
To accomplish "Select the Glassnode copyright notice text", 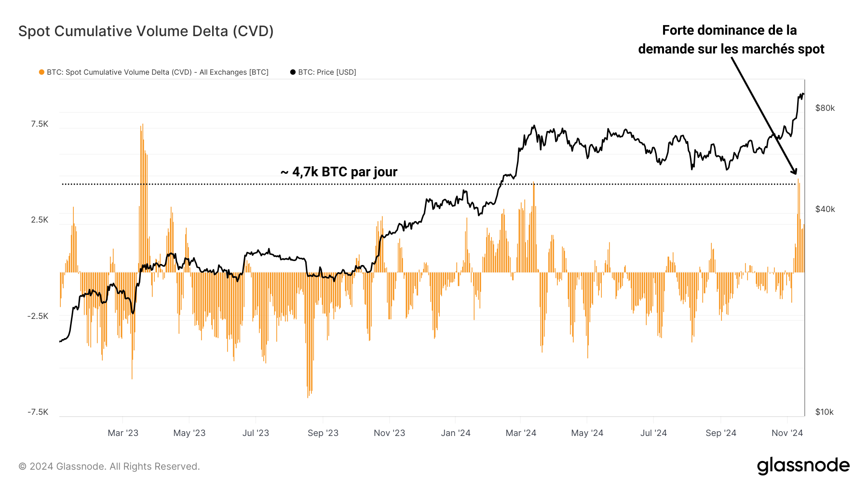I will [109, 466].
